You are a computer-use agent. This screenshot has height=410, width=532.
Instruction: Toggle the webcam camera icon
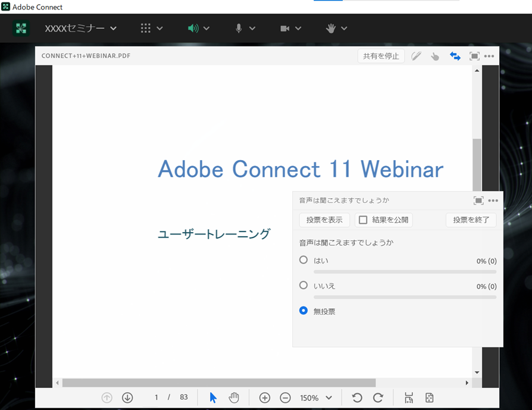coord(284,29)
